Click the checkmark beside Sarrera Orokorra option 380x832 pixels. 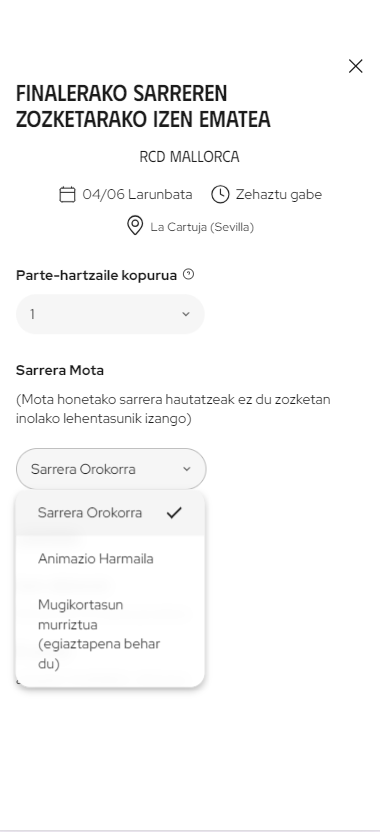[x=174, y=513]
